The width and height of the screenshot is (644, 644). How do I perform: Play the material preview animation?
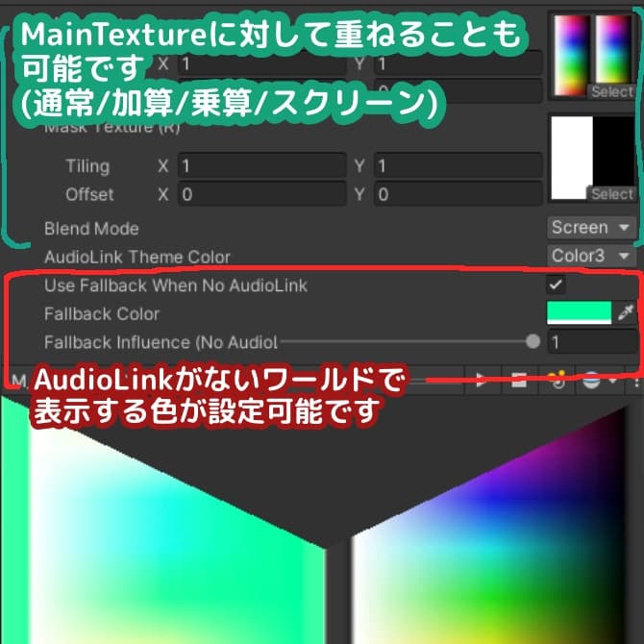click(x=481, y=381)
